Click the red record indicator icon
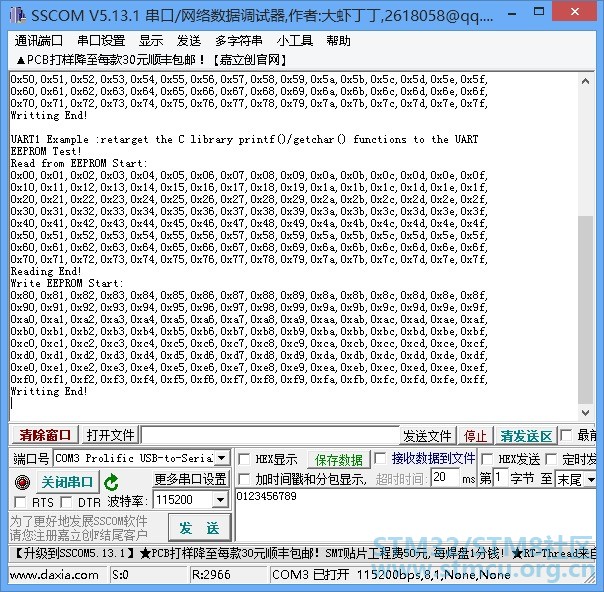 click(22, 482)
